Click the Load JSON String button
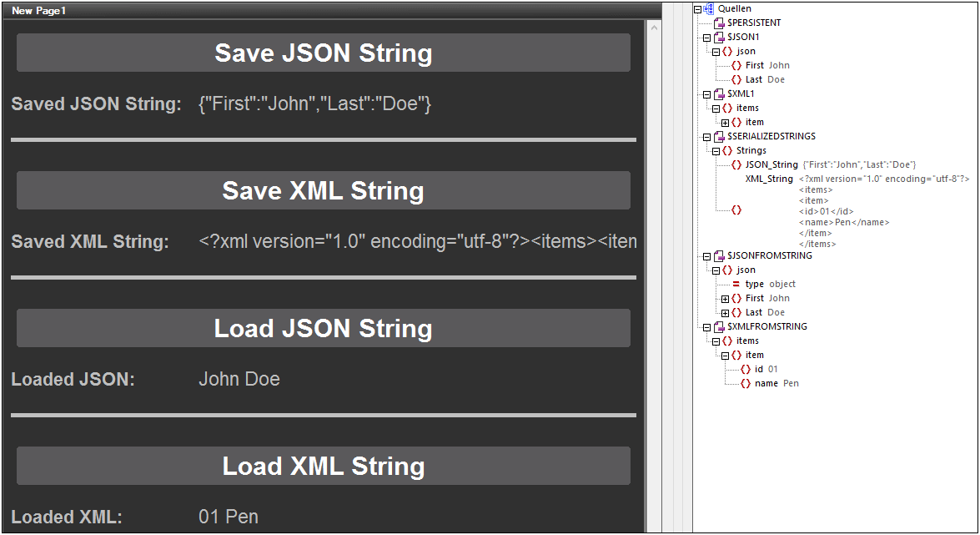This screenshot has width=980, height=535. pos(323,328)
